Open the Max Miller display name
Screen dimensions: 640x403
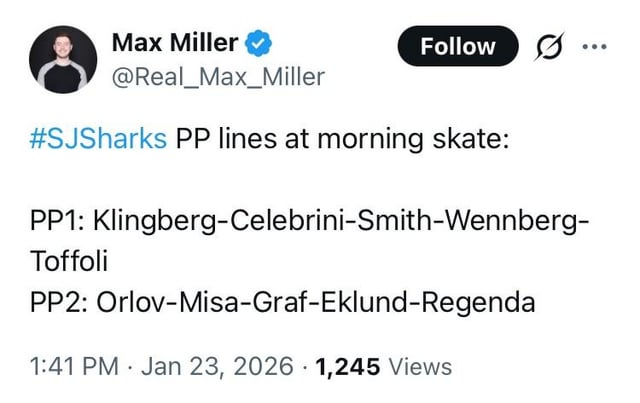click(174, 43)
